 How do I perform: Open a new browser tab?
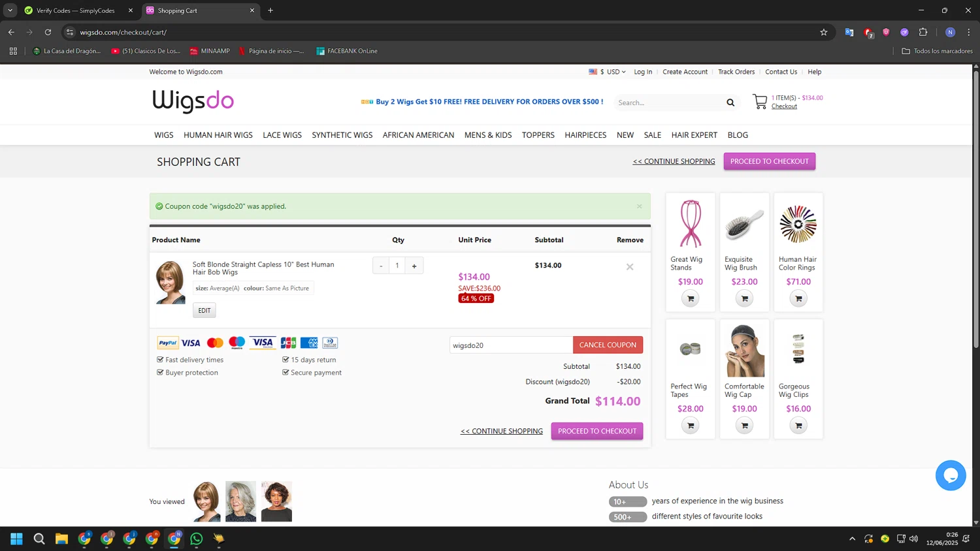tap(270, 10)
